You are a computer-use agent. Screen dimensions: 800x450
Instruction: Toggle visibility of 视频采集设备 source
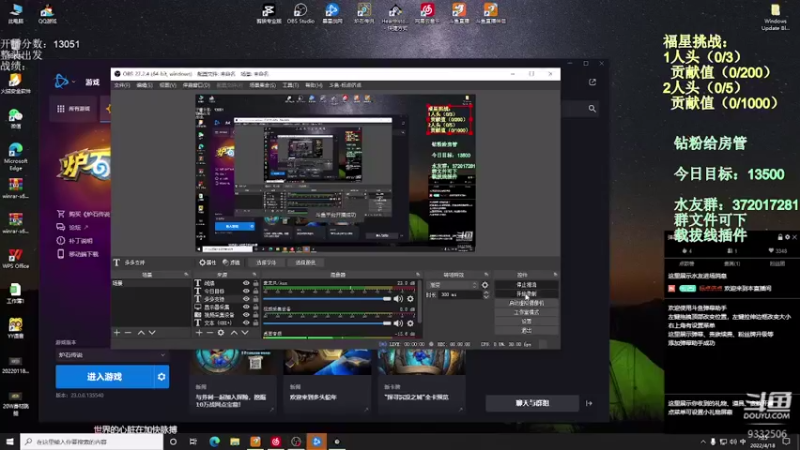pos(246,315)
